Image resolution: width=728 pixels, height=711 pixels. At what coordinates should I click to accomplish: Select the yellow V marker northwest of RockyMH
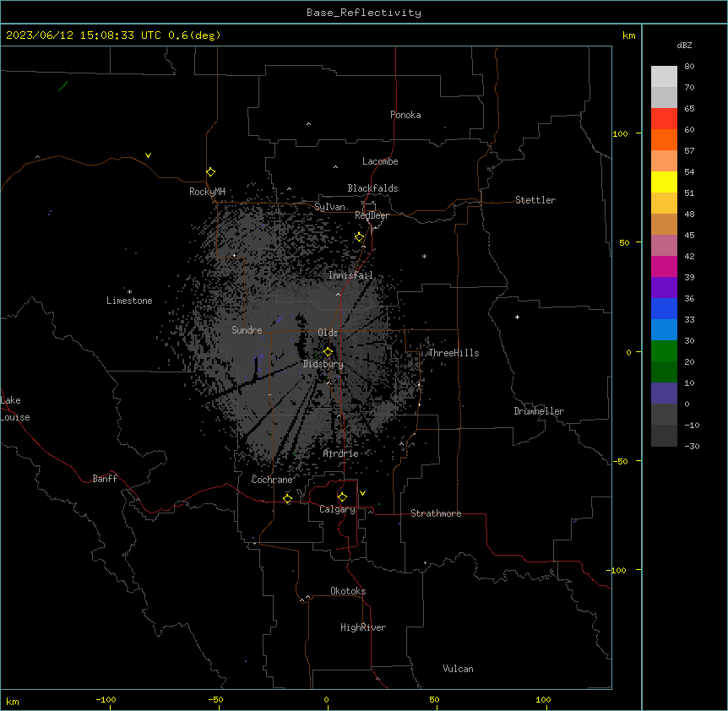148,155
